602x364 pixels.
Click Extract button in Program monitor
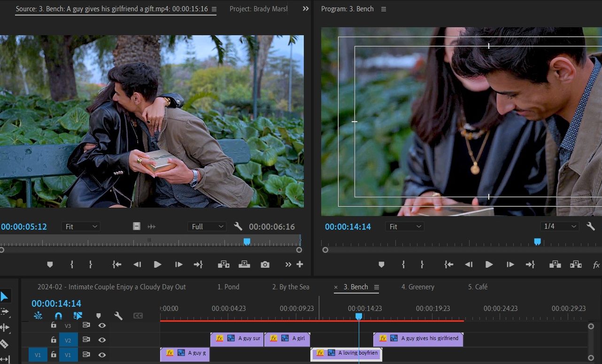tap(576, 264)
